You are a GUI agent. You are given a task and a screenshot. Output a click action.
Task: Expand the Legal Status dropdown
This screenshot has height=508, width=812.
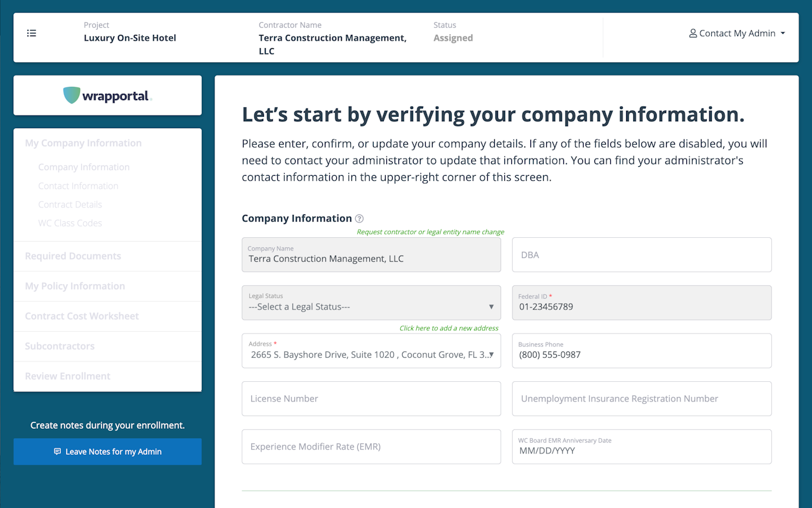371,303
